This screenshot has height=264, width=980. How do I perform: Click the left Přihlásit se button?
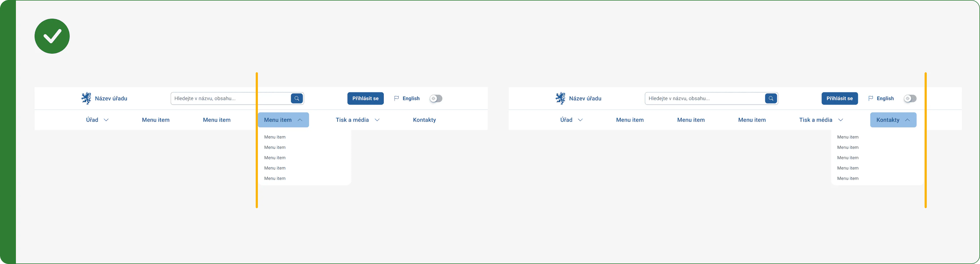tap(365, 98)
